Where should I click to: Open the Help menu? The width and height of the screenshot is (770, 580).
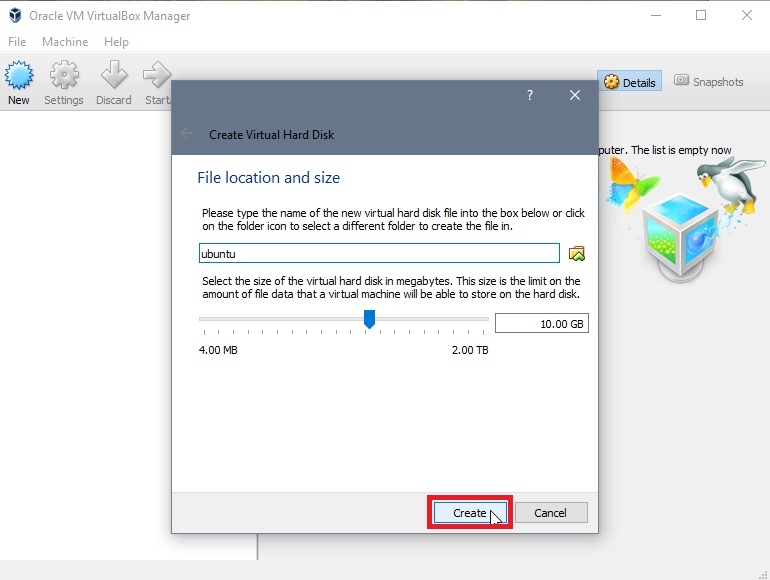coord(116,42)
